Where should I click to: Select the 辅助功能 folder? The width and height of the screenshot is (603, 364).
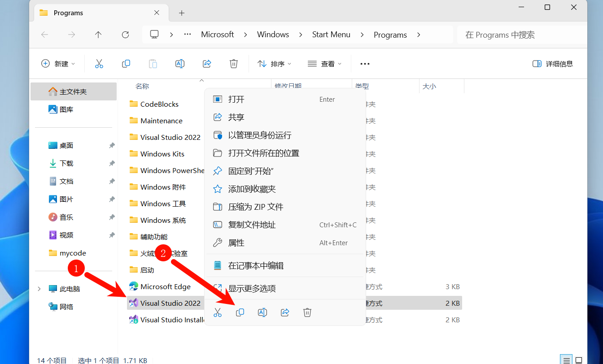tap(154, 237)
